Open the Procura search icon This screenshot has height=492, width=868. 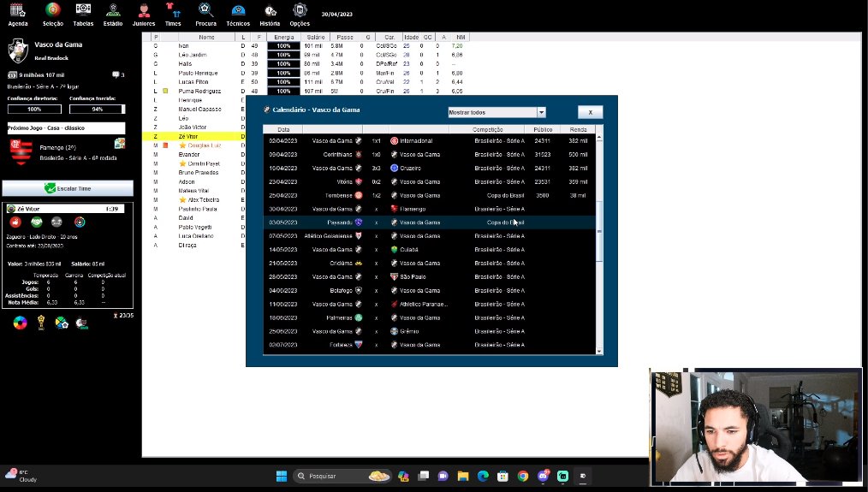pyautogui.click(x=205, y=10)
